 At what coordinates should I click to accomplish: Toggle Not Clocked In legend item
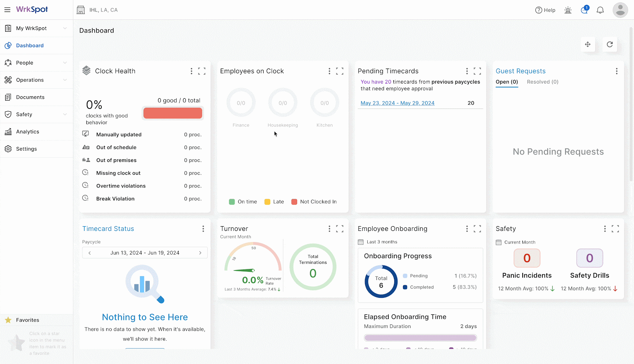pyautogui.click(x=314, y=202)
